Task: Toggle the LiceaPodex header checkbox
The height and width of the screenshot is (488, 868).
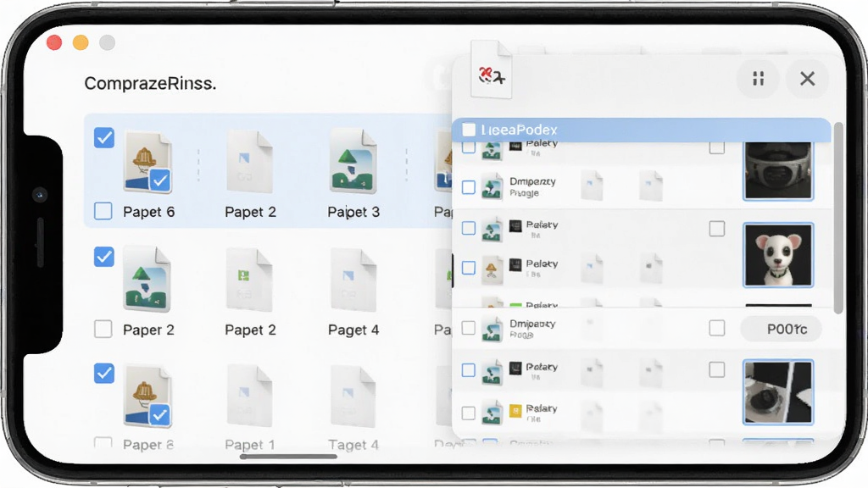Action: pyautogui.click(x=469, y=130)
